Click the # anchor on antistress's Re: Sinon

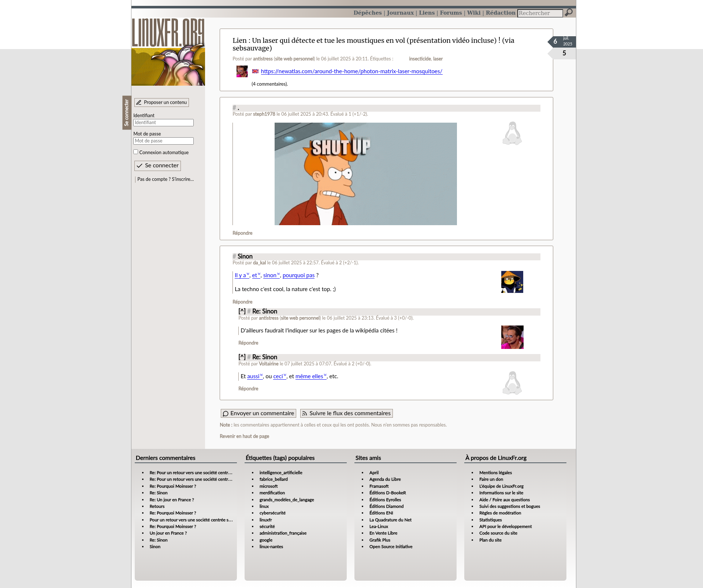(x=249, y=311)
